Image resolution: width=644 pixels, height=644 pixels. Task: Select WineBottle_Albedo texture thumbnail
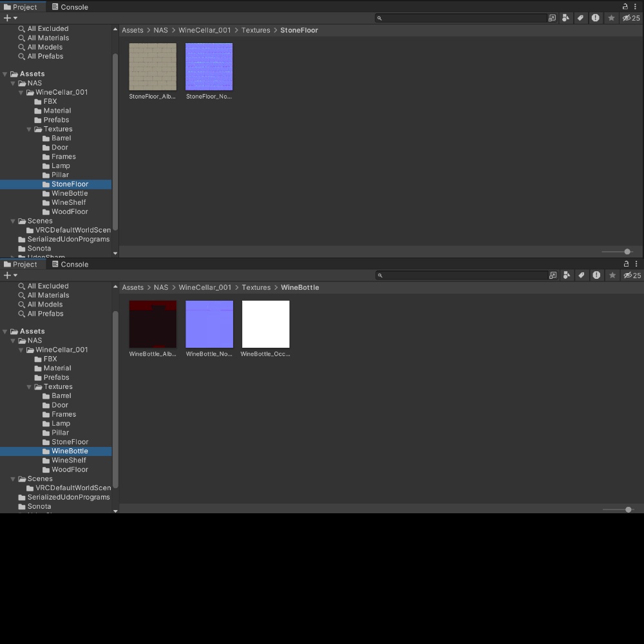(x=153, y=324)
